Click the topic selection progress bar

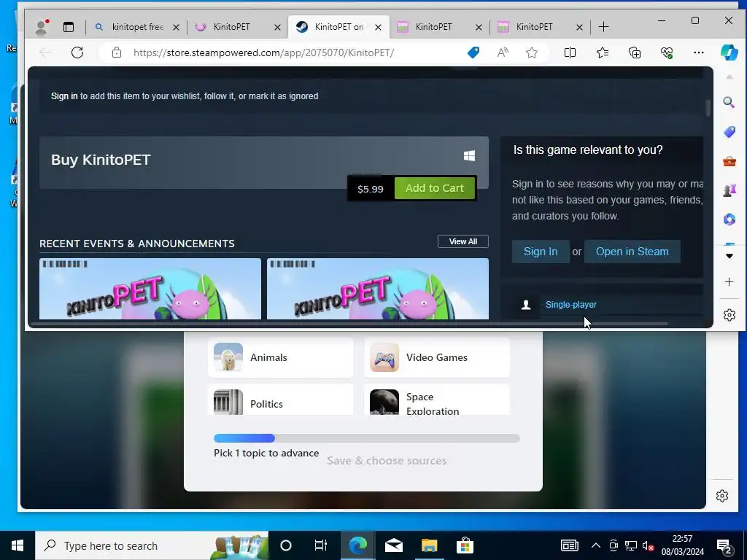coord(367,438)
